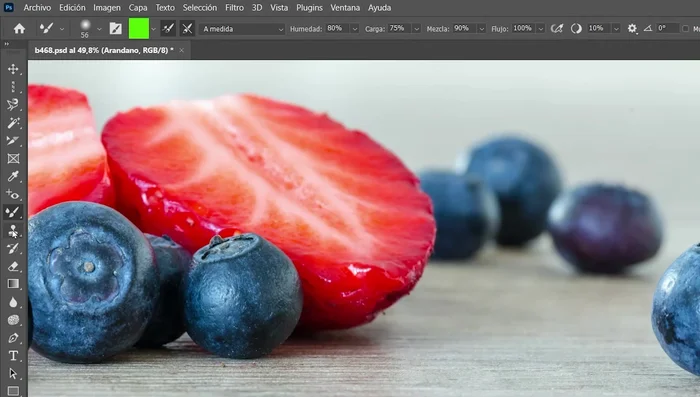Viewport: 700px width, 397px height.
Task: Open the Photoshop Ps app icon menu
Action: 8,7
